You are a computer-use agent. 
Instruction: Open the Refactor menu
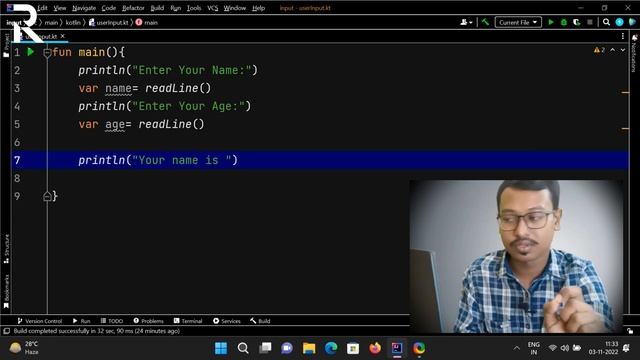click(133, 8)
